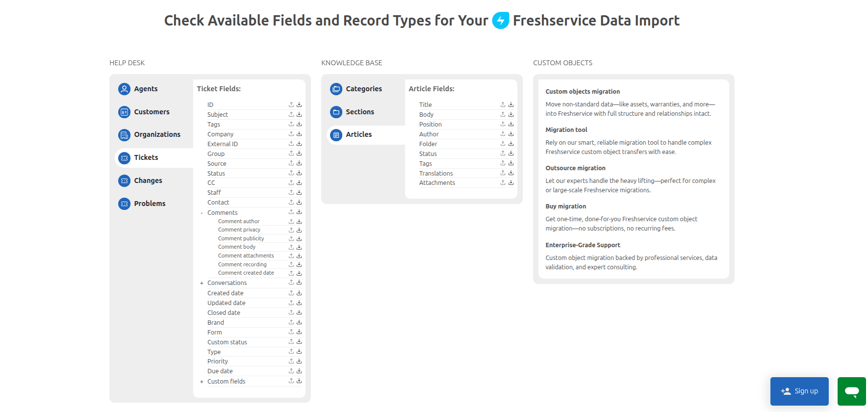Click the Freshservice lightning logo in the heading
868x412 pixels.
501,21
